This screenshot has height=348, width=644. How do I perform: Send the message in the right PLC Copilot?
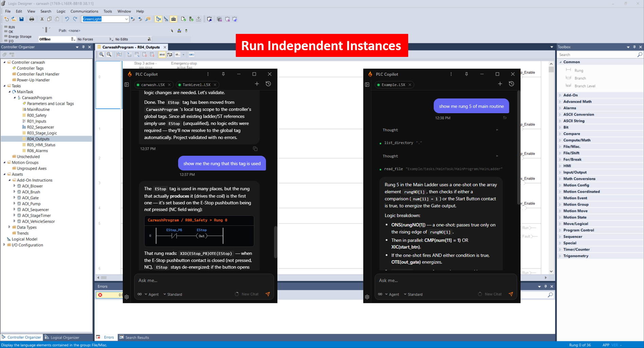click(511, 294)
